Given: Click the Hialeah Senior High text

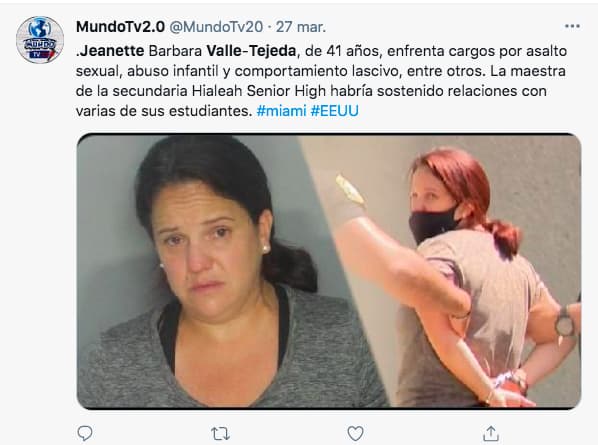Looking at the screenshot, I should pos(259,91).
